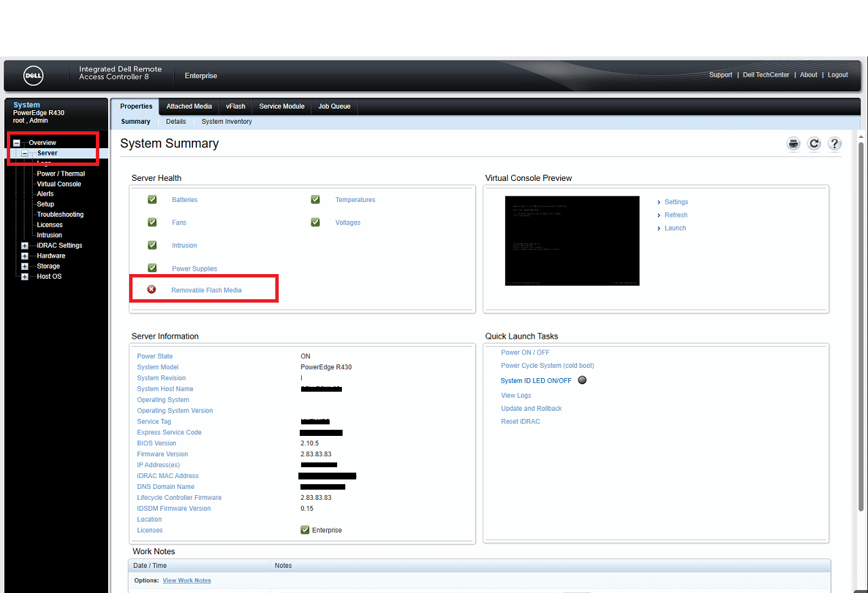Click the Dell logo icon
Screen dimensions: 868x593
coord(33,75)
